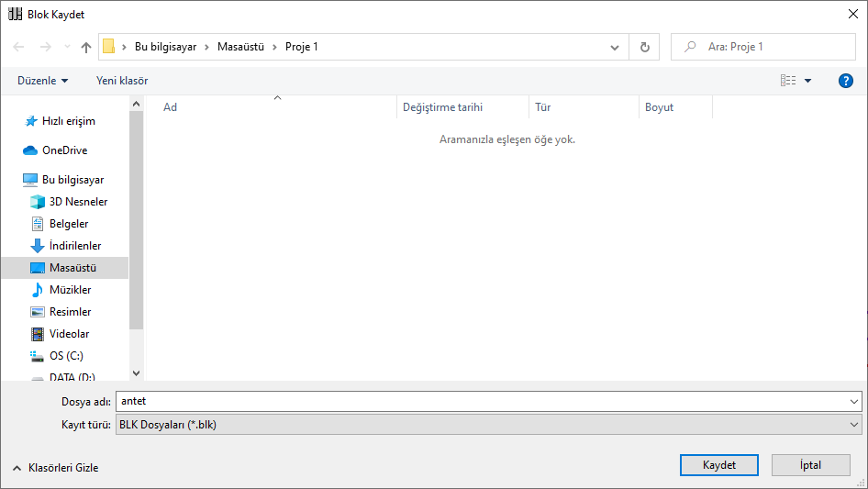Click the sidebar scrollbar down arrow

137,373
